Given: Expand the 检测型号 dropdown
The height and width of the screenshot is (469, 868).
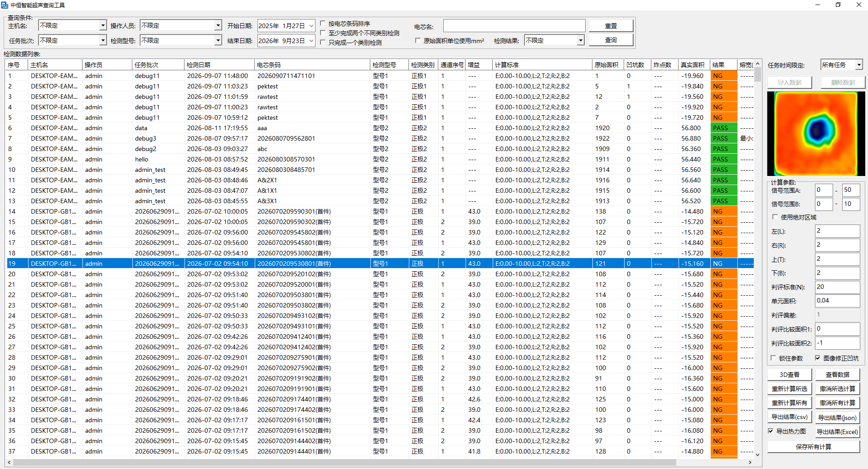Looking at the screenshot, I should pos(218,41).
